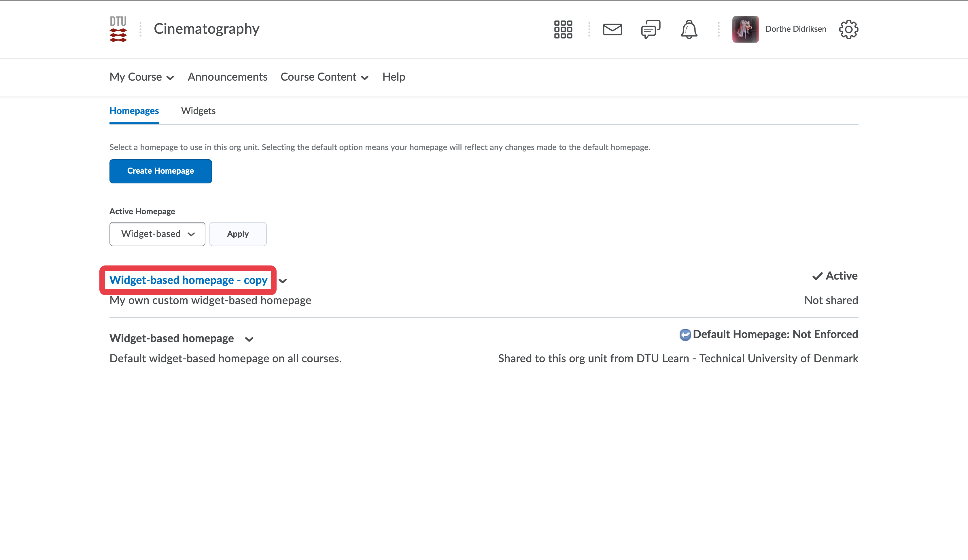Go to Announcements in the navbar
This screenshot has width=968, height=560.
tap(227, 77)
